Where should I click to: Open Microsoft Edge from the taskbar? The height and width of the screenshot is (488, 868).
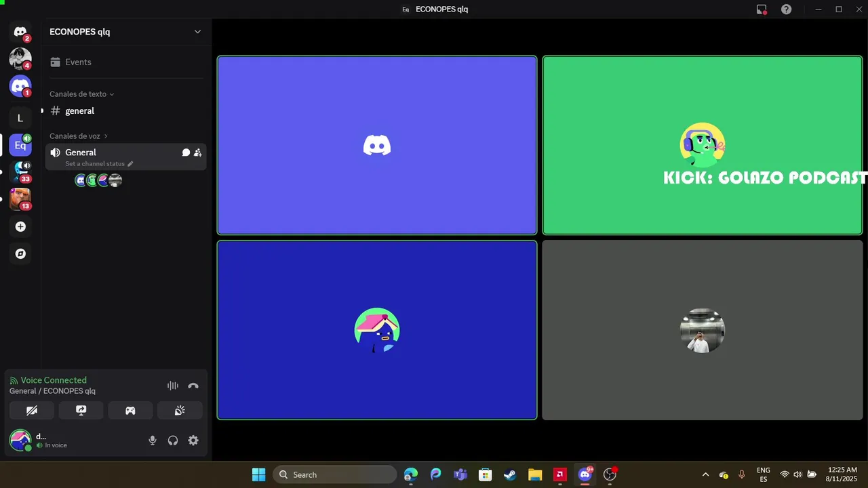pyautogui.click(x=411, y=474)
